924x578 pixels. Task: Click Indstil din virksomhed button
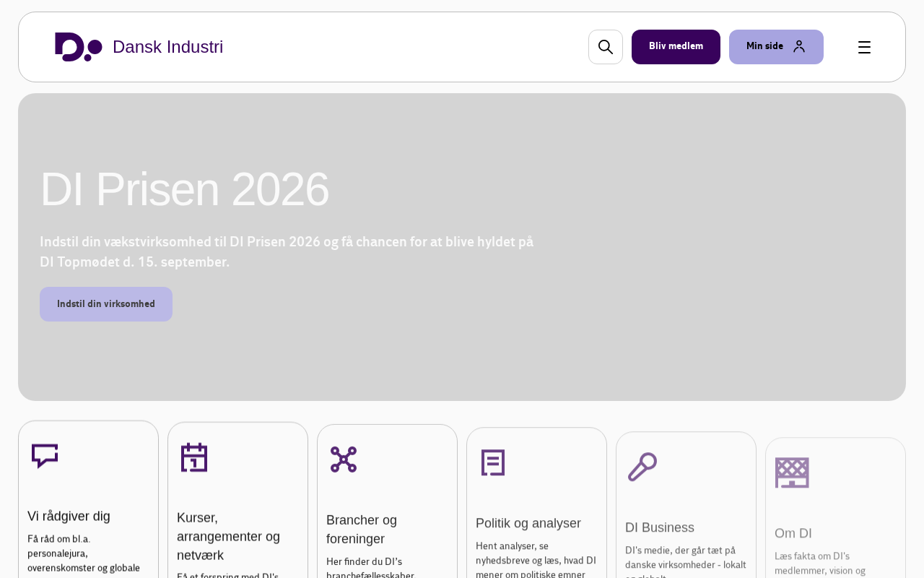pos(106,304)
